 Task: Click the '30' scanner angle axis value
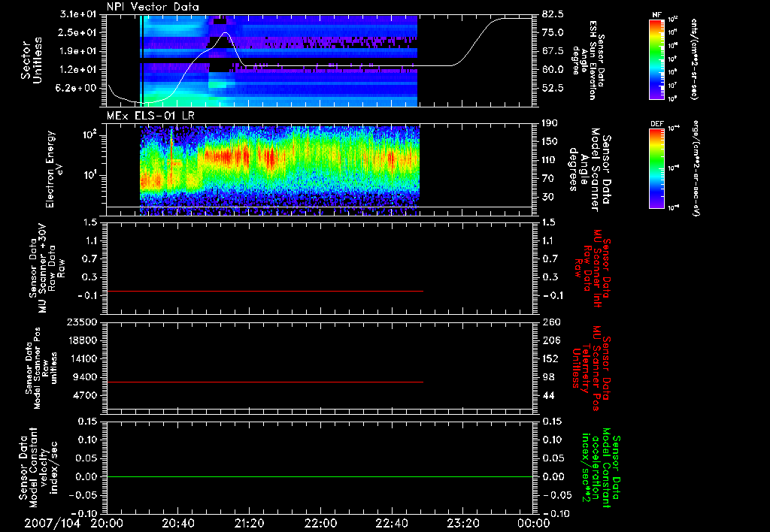(547, 197)
